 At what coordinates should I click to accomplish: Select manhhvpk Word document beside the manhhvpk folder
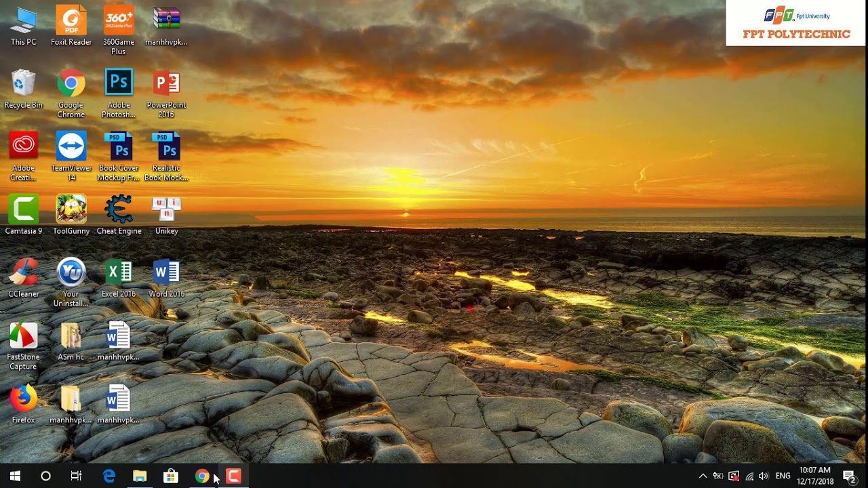pyautogui.click(x=119, y=405)
